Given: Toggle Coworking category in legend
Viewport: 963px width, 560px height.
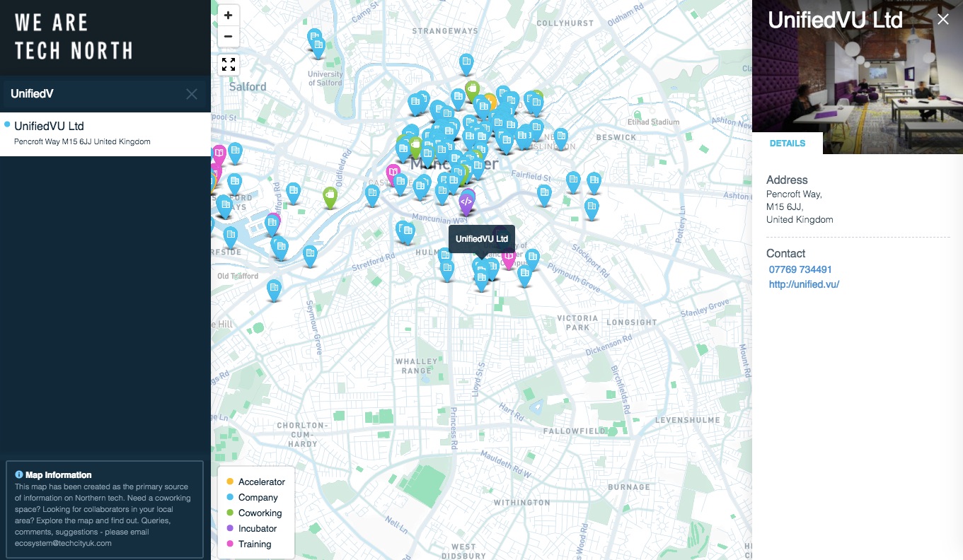Looking at the screenshot, I should pyautogui.click(x=260, y=513).
